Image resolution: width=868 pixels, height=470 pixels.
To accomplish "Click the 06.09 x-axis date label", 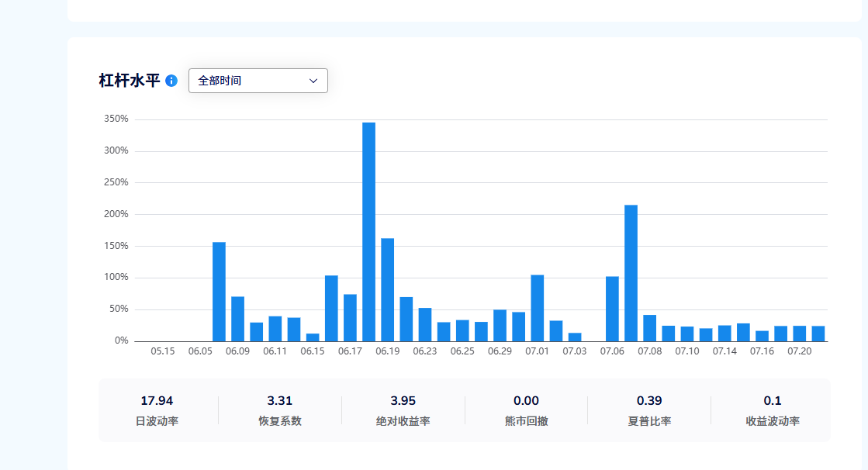I will [x=237, y=351].
